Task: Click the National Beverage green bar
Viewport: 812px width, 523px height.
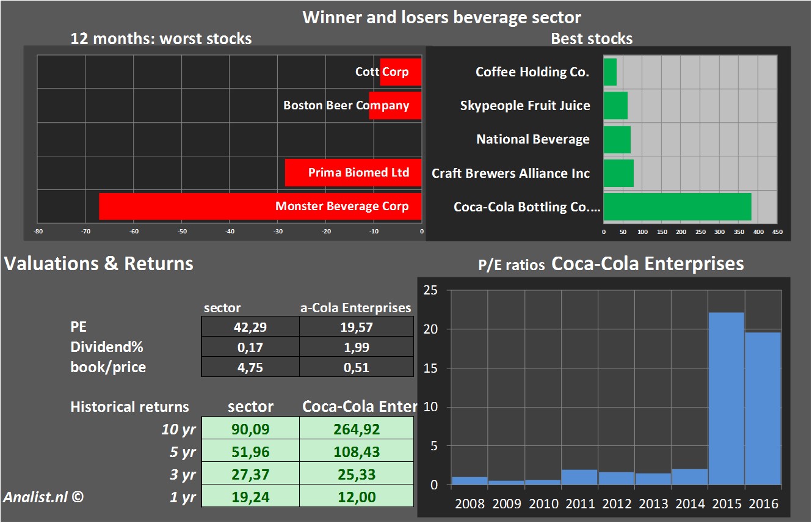Action: pos(617,139)
